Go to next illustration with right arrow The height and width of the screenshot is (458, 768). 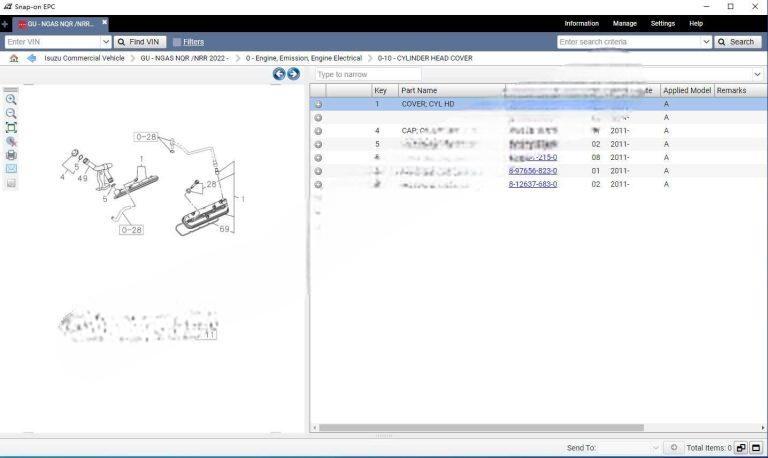click(x=293, y=74)
